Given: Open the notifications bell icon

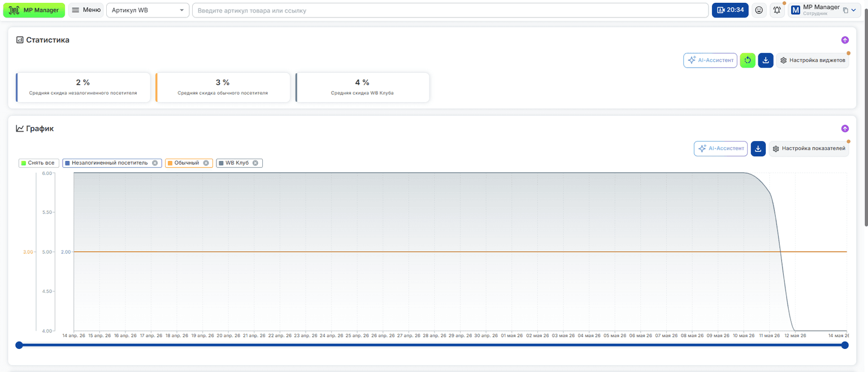Looking at the screenshot, I should point(777,10).
